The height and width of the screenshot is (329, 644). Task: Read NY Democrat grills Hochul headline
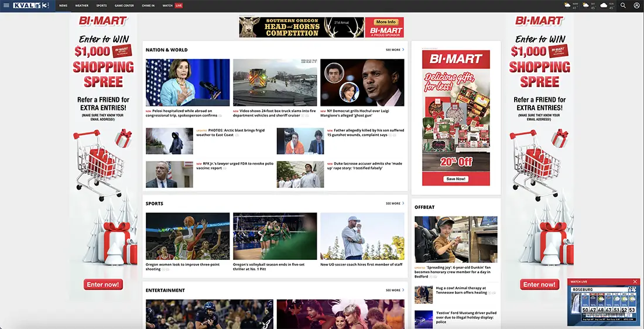point(355,113)
